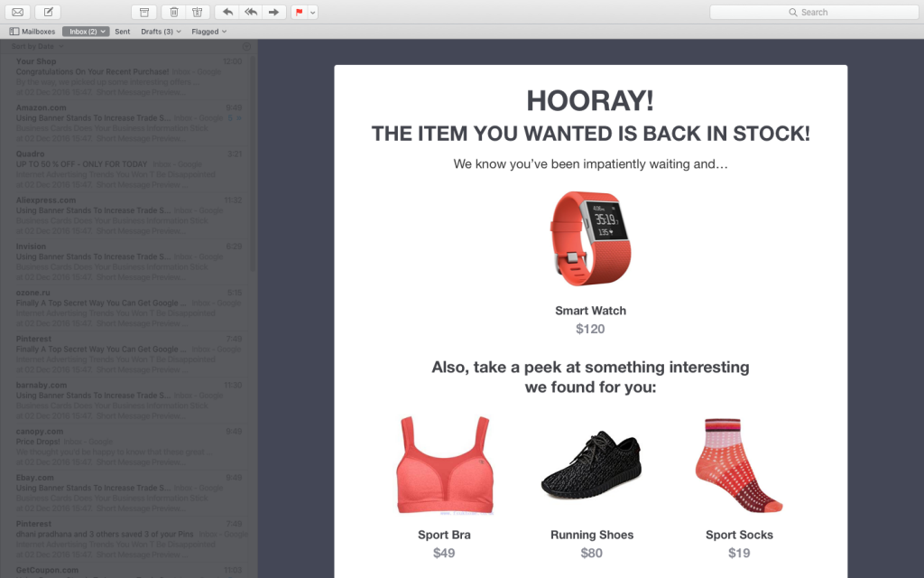Open the Quadro 50% off email
The image size is (924, 578).
128,169
